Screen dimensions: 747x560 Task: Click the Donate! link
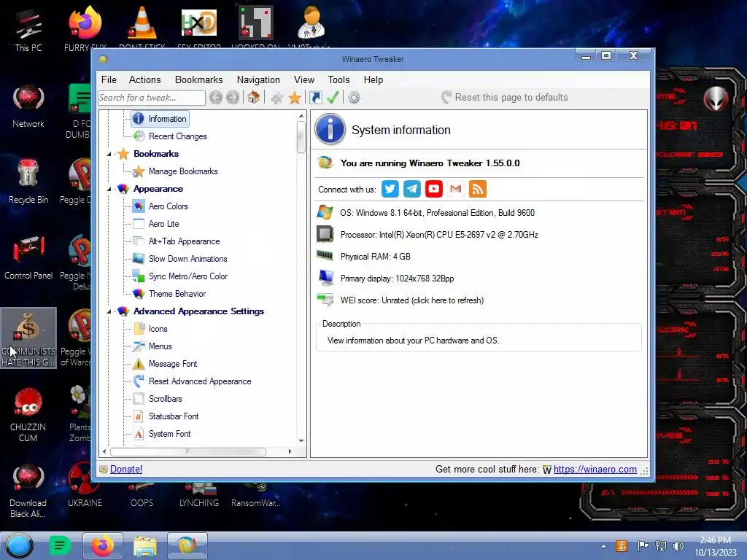[x=125, y=470]
